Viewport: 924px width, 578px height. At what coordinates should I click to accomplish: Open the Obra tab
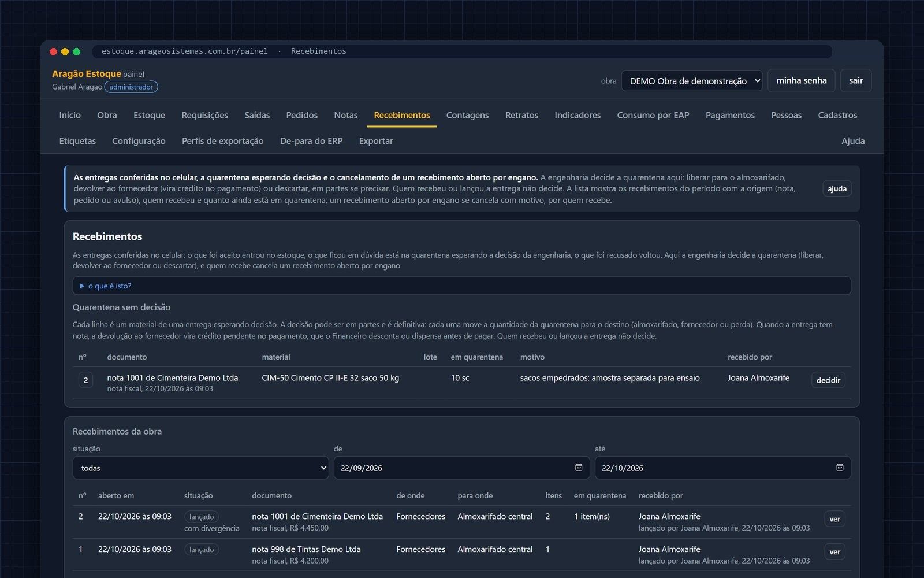tap(107, 115)
